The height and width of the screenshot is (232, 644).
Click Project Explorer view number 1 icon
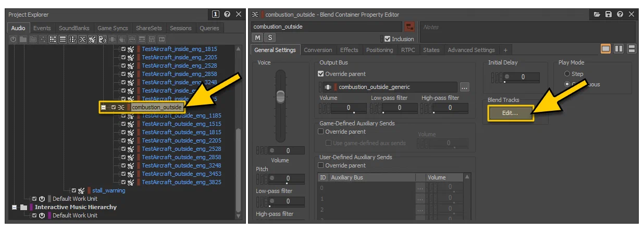click(x=216, y=15)
